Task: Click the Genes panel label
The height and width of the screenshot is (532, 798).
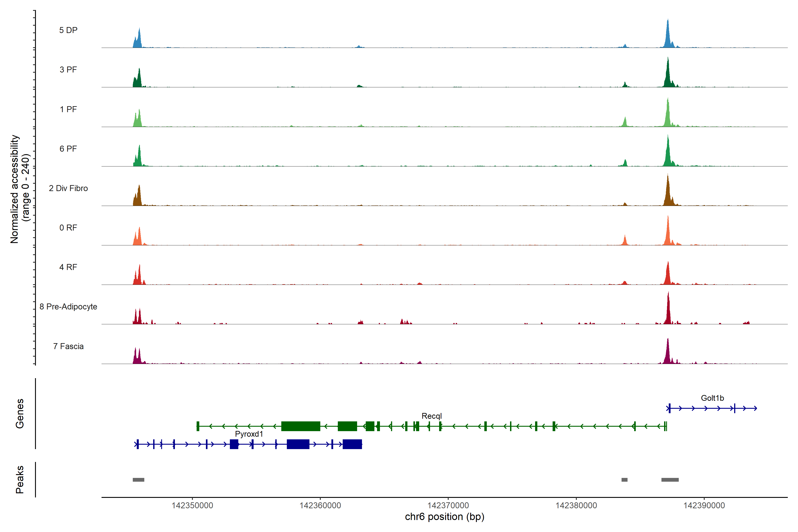Action: (20, 414)
